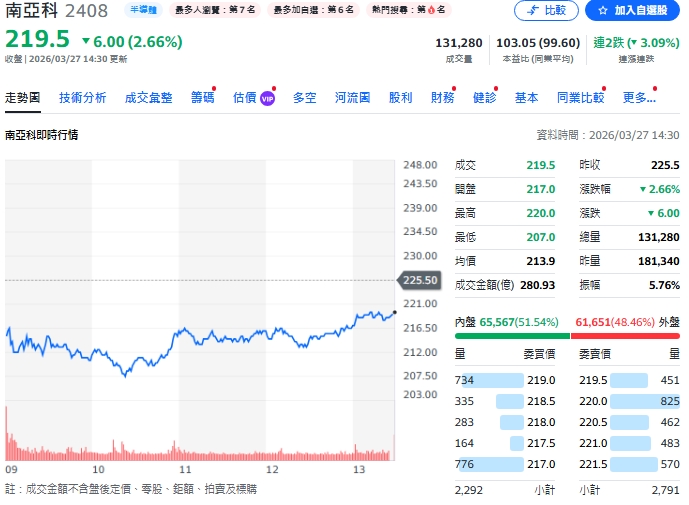The image size is (689, 505).
Task: Click bid price 219.0 row
Action: click(505, 380)
